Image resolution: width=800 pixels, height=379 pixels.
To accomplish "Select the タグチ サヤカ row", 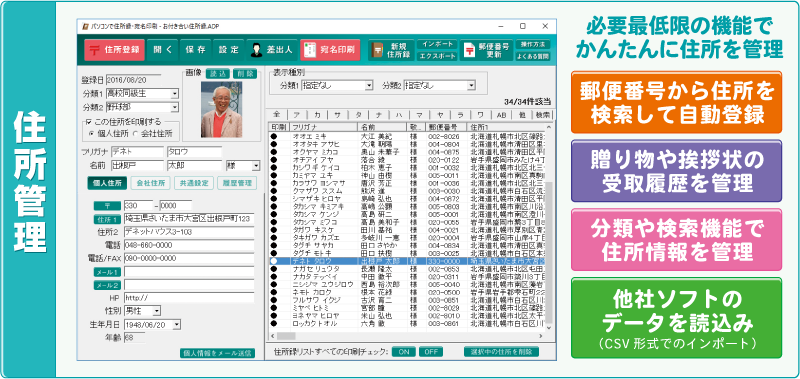I will click(x=407, y=245).
